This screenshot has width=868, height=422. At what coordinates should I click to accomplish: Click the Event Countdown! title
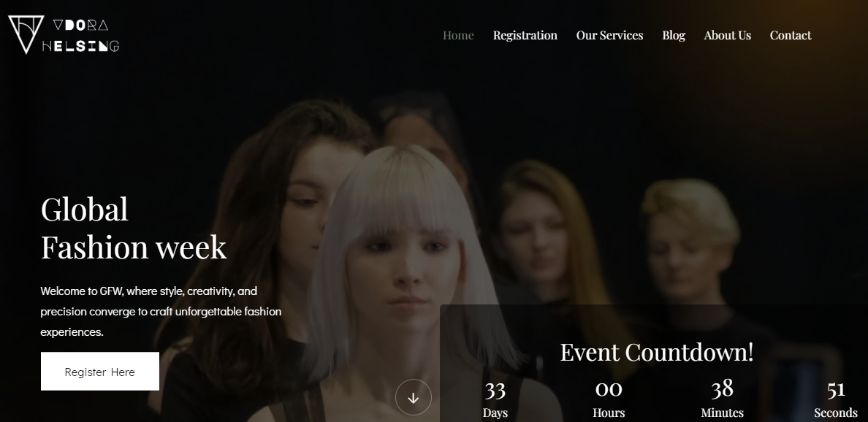tap(656, 352)
